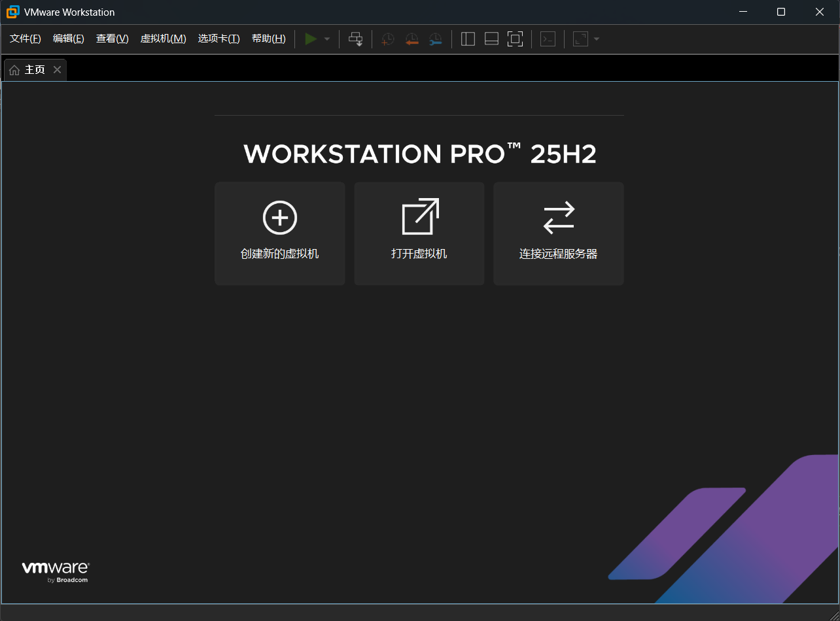The height and width of the screenshot is (621, 840).
Task: Select the 主页 tab
Action: click(x=35, y=70)
